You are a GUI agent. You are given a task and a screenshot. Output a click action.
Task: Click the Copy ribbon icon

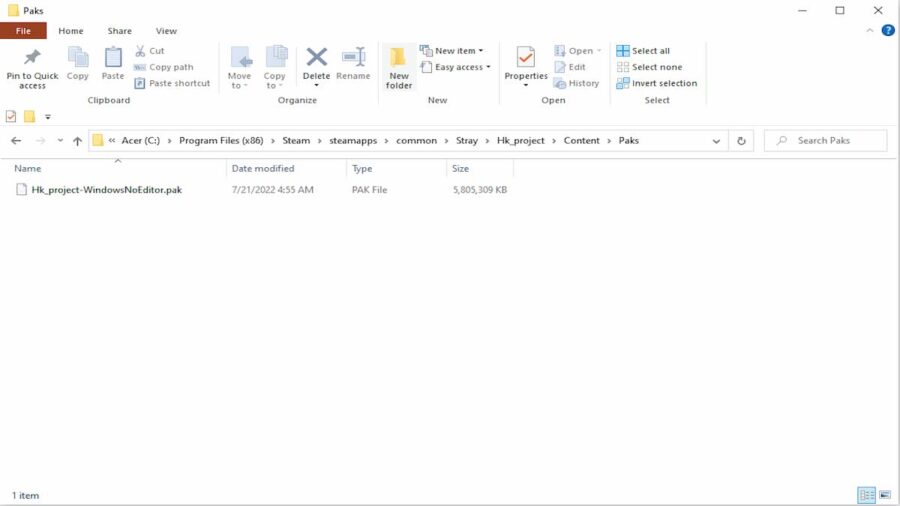tap(77, 63)
